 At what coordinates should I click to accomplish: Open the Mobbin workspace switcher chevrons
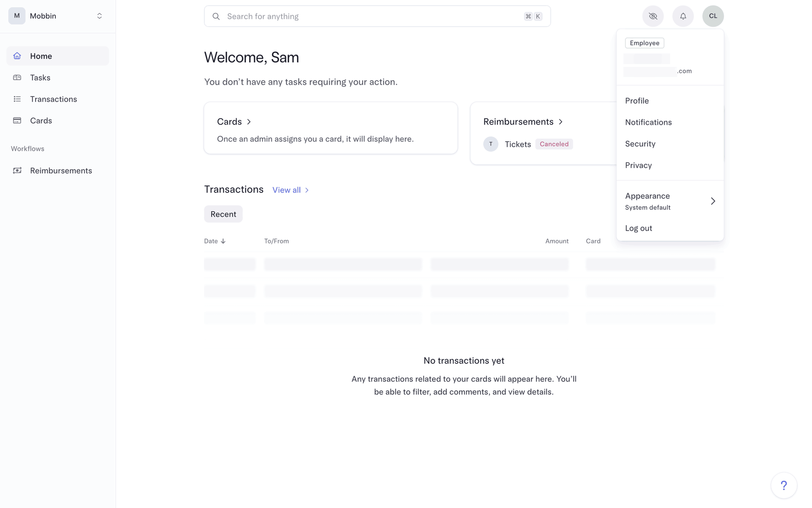(99, 16)
